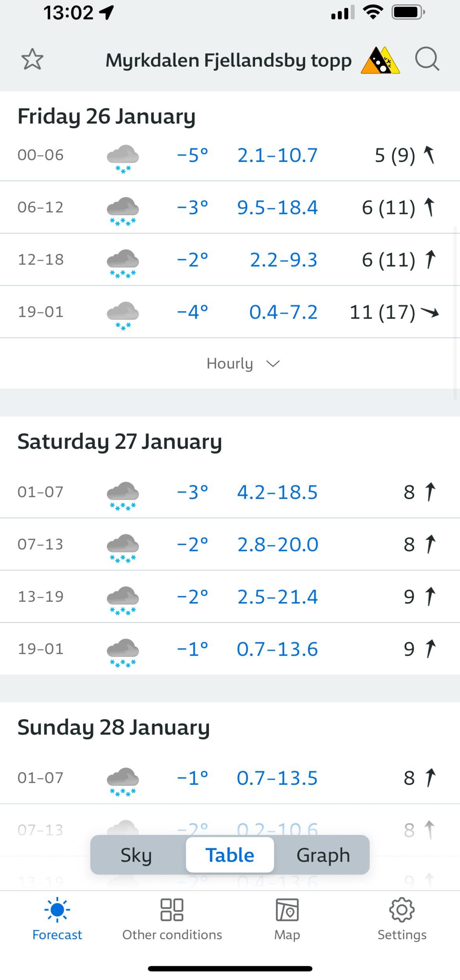Tap wind arrow for Friday 19-01
Screen dimensions: 460x980
[x=429, y=312]
